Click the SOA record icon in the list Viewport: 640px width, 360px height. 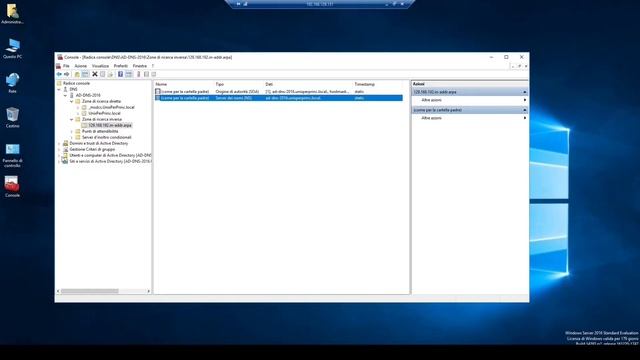[x=158, y=92]
